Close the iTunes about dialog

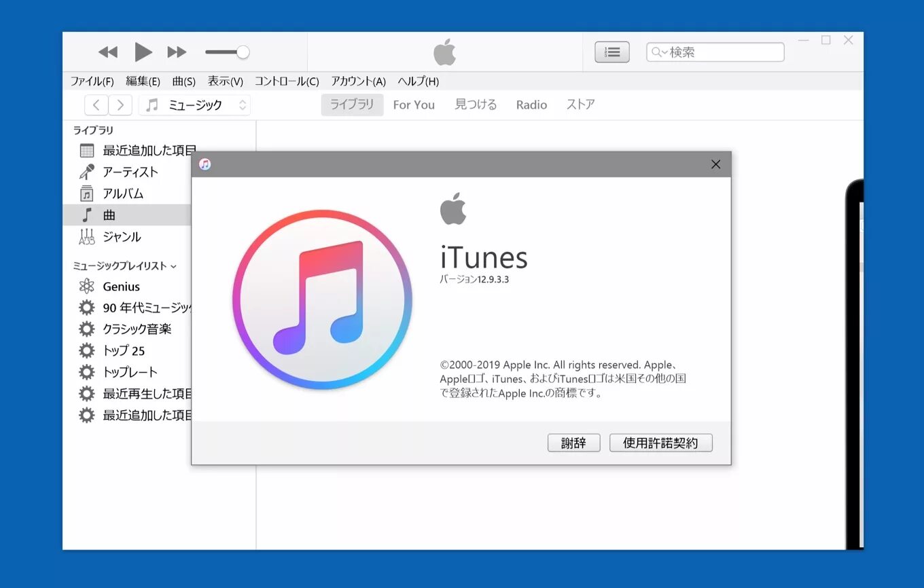[x=715, y=164]
